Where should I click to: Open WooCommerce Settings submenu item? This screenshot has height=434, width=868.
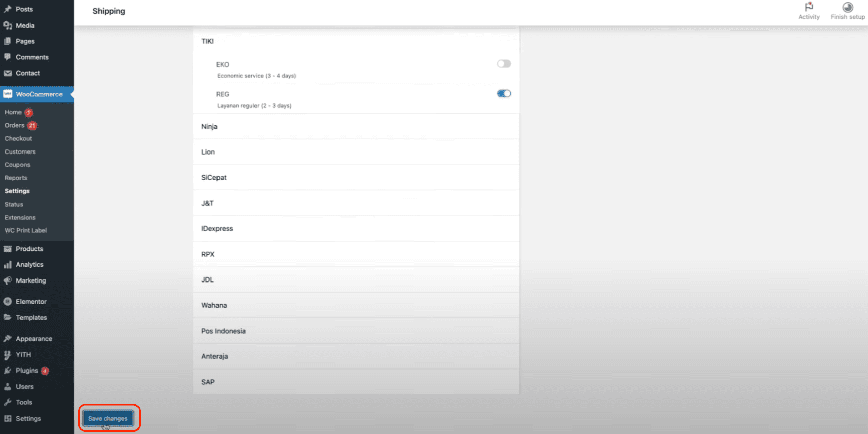(x=17, y=191)
